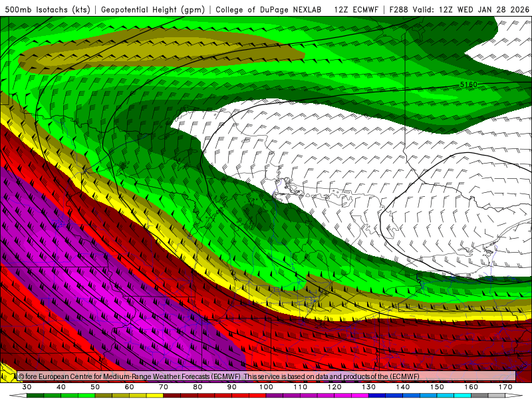
Task: Click the "F288 Valid: 12Z WED JAN 28 2026" forecast text
Action: (x=459, y=10)
